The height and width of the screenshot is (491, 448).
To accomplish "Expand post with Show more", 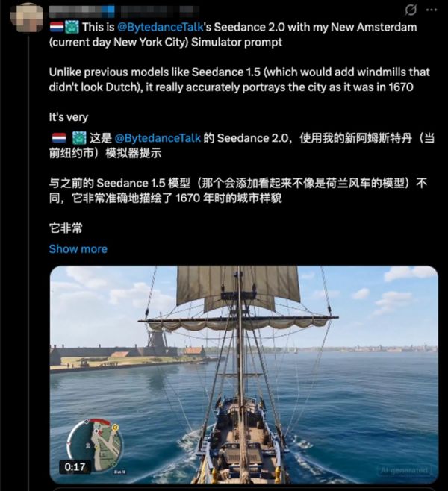I will click(78, 249).
